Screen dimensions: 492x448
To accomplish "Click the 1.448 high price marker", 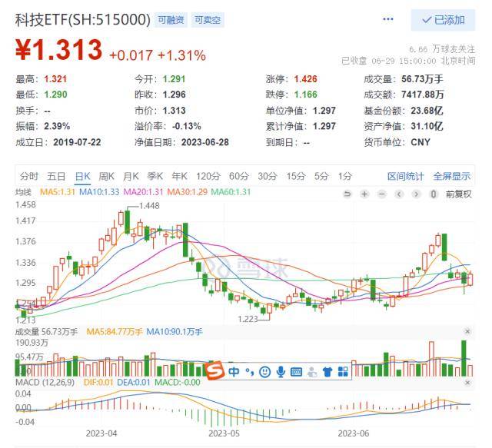I will [x=149, y=206].
